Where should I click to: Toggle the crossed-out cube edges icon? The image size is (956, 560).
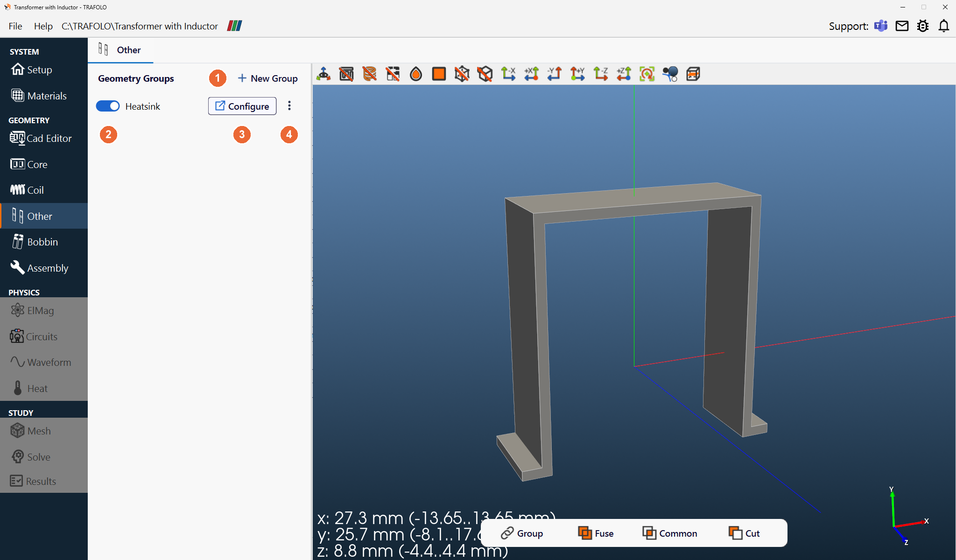click(x=485, y=74)
